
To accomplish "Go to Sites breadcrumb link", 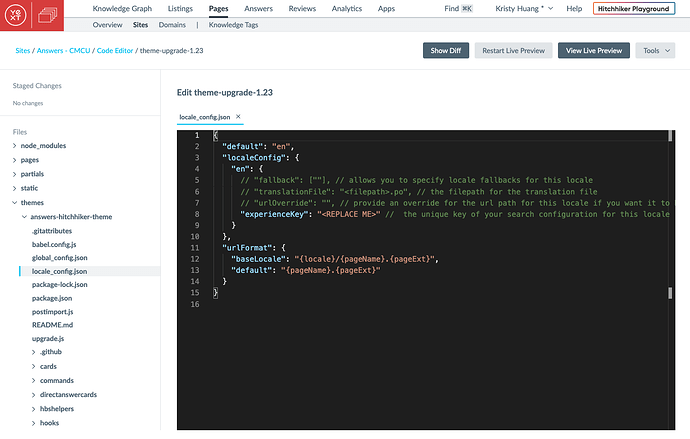I will click(x=22, y=51).
